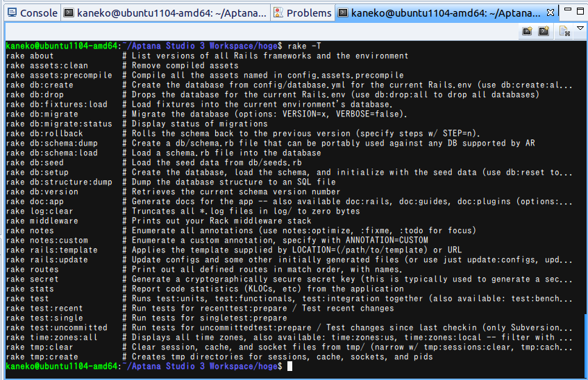Click the Problems tab icon
This screenshot has height=380, width=588.
[278, 13]
